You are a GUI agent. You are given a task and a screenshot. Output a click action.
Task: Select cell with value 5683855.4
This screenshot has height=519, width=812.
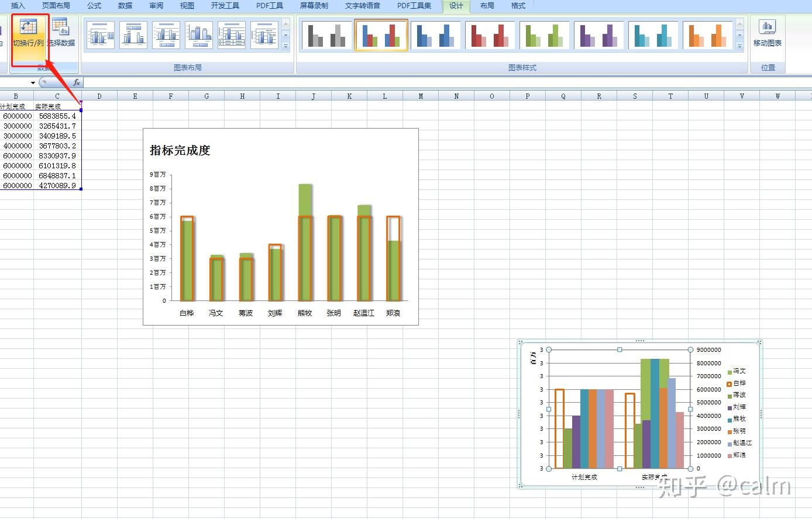click(x=57, y=116)
